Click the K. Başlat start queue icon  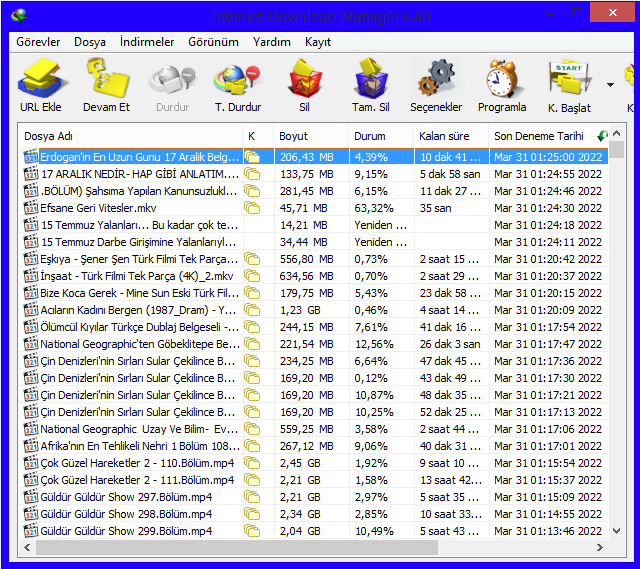569,78
